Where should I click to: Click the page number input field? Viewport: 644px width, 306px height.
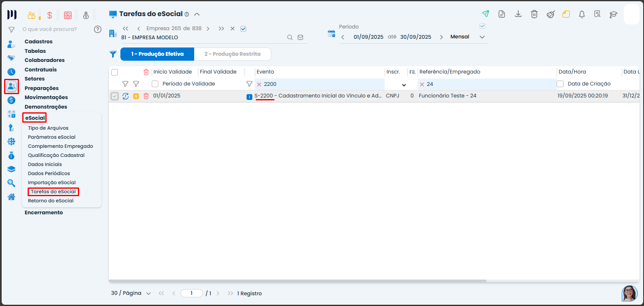coord(192,293)
